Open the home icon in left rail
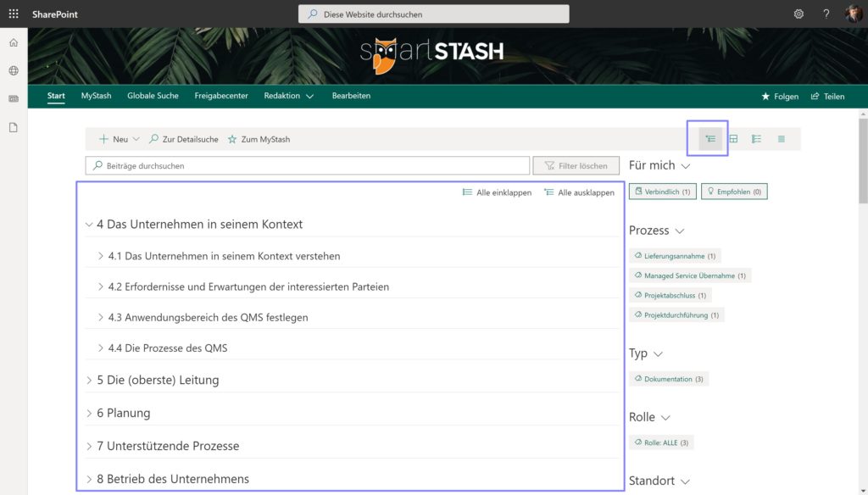 coord(14,42)
